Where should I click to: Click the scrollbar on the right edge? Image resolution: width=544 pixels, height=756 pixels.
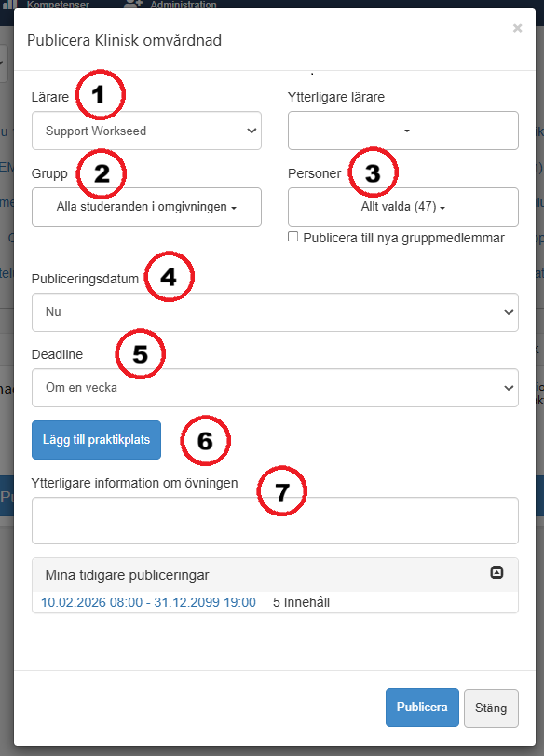[537, 373]
